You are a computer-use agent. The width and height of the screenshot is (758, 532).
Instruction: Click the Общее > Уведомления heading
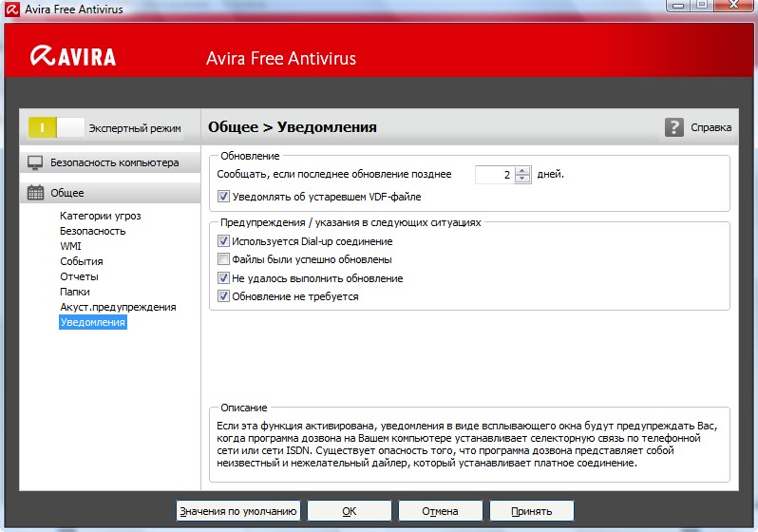[293, 127]
